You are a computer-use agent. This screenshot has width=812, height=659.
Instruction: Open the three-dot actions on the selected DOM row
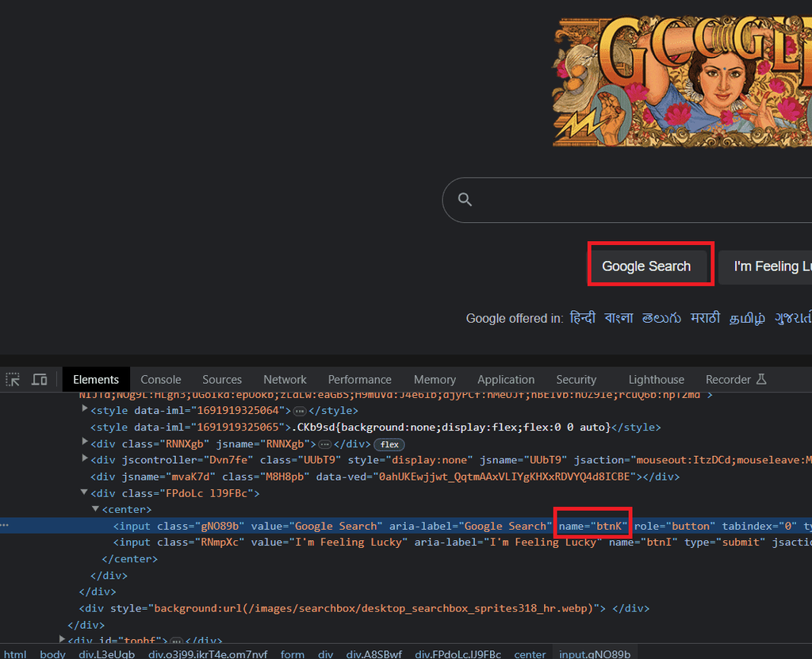(x=5, y=525)
